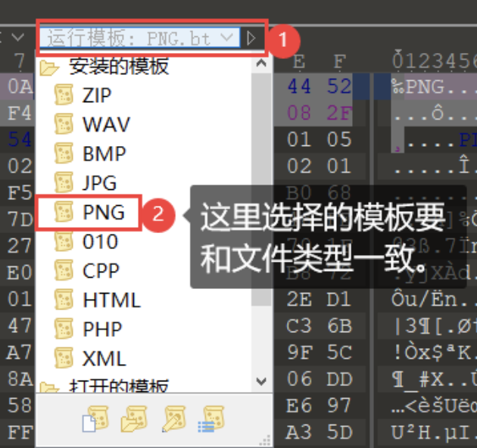477x448 pixels.
Task: Click the New Template icon
Action: tap(95, 420)
